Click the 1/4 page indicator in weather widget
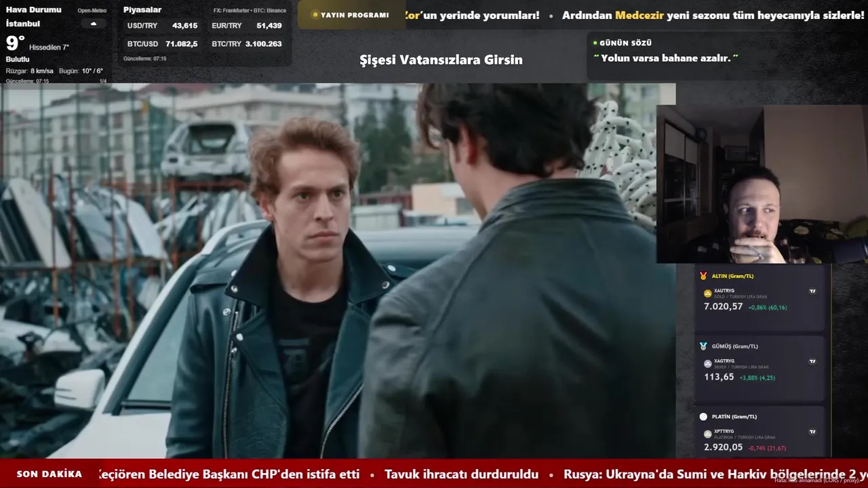 tap(103, 81)
